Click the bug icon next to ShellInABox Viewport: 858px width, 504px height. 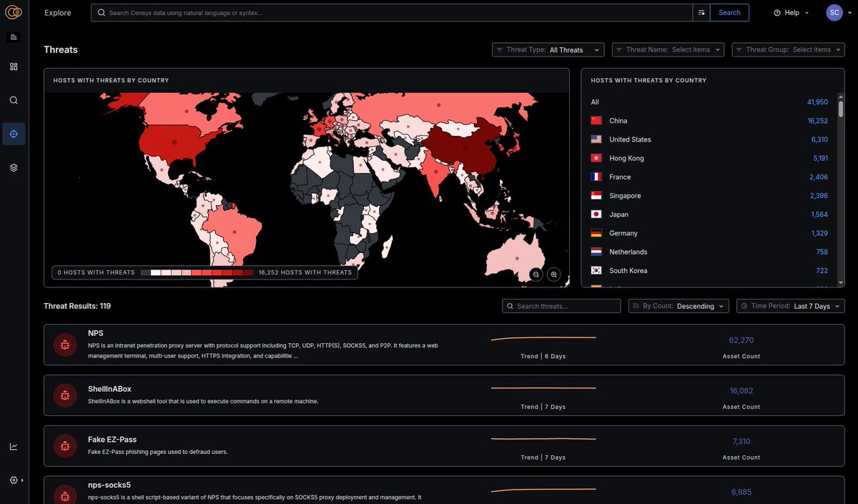point(65,395)
